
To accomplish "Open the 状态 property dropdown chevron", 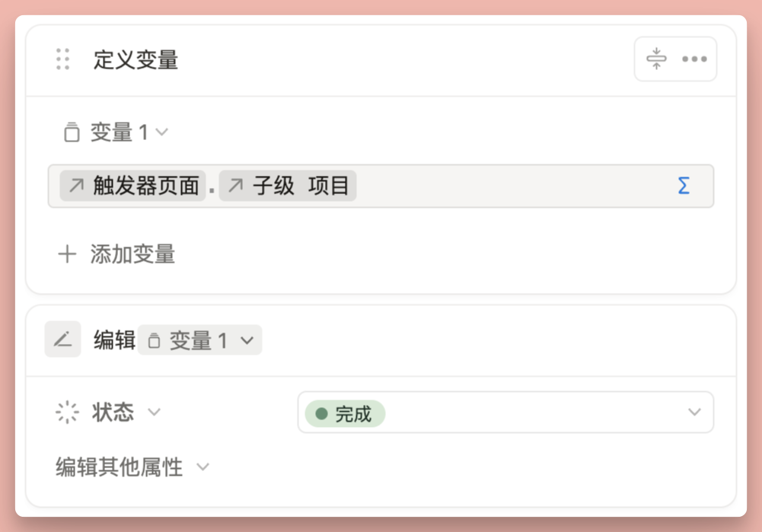I will [155, 413].
